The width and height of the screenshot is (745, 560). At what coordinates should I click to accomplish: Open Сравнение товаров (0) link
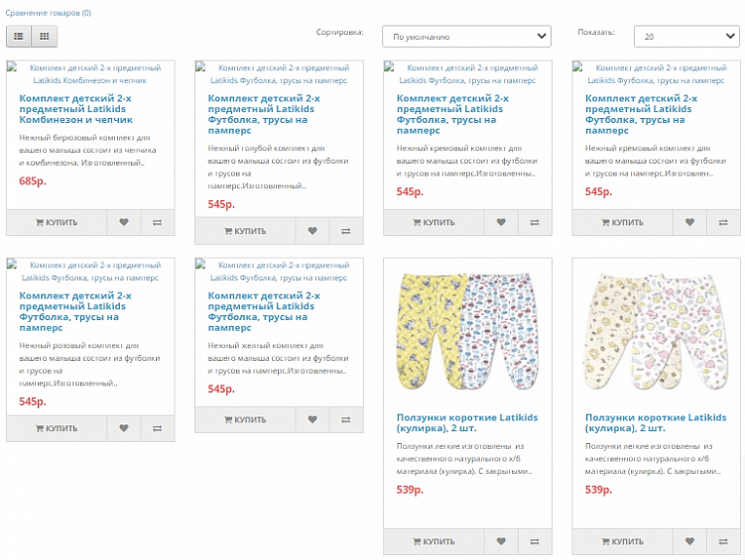point(49,13)
